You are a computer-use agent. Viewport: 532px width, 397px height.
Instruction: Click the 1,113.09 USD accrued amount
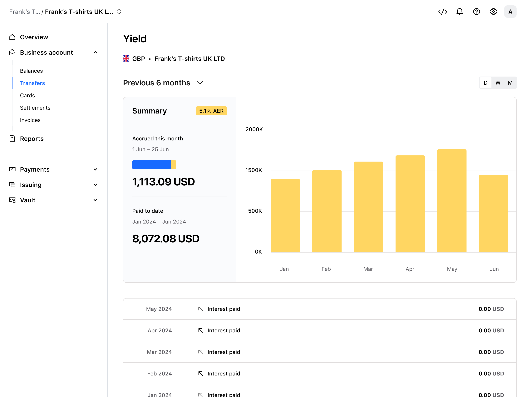(x=163, y=182)
